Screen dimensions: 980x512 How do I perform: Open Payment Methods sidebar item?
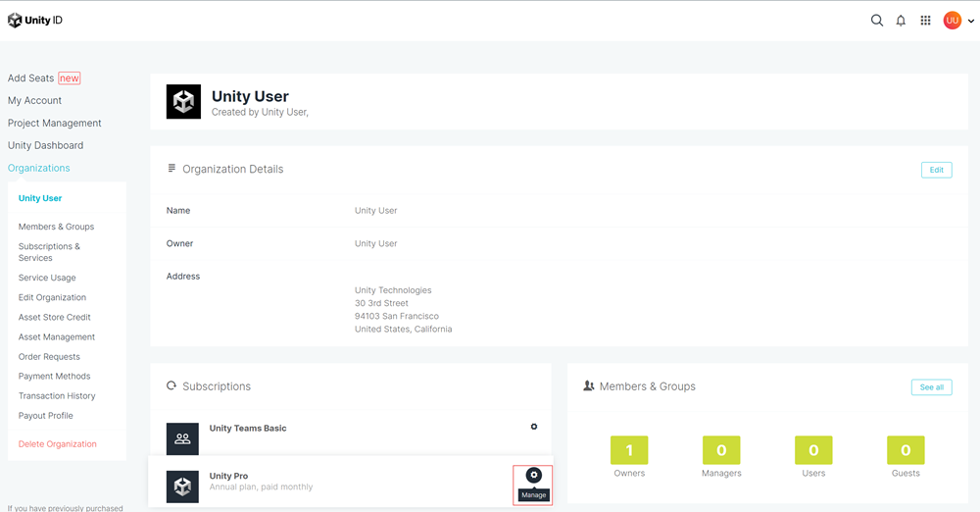[54, 377]
